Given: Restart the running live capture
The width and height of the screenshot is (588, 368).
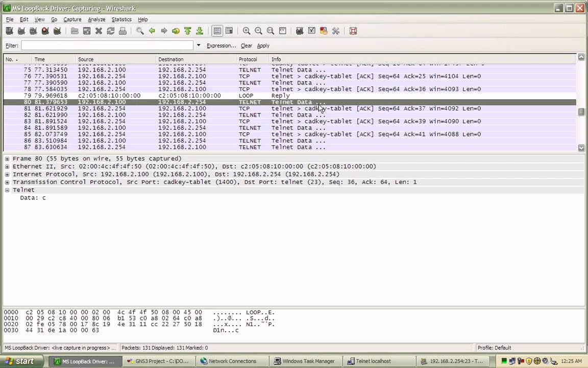Looking at the screenshot, I should (57, 31).
